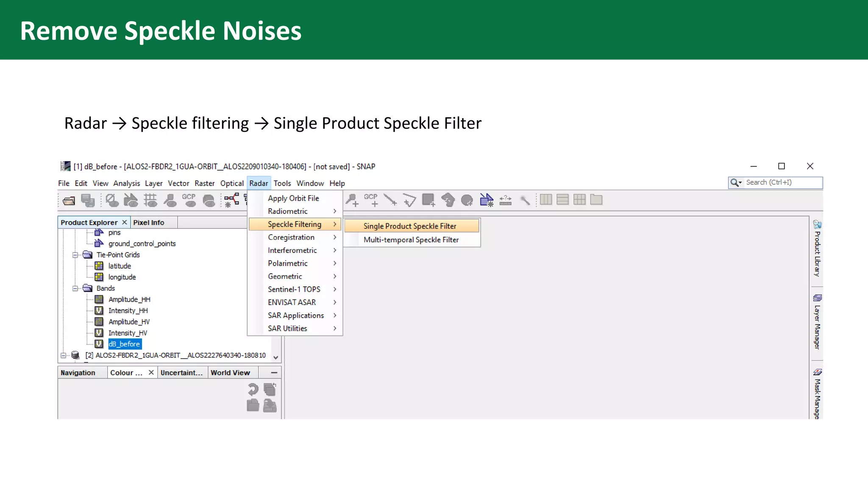
Task: Click the tile horizontally window icon
Action: pyautogui.click(x=546, y=199)
